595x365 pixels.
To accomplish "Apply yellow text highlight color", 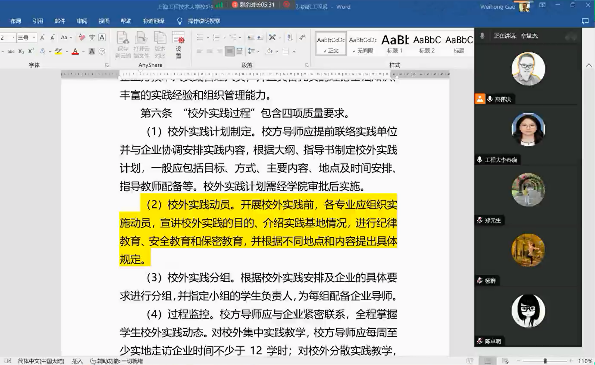I will point(58,51).
